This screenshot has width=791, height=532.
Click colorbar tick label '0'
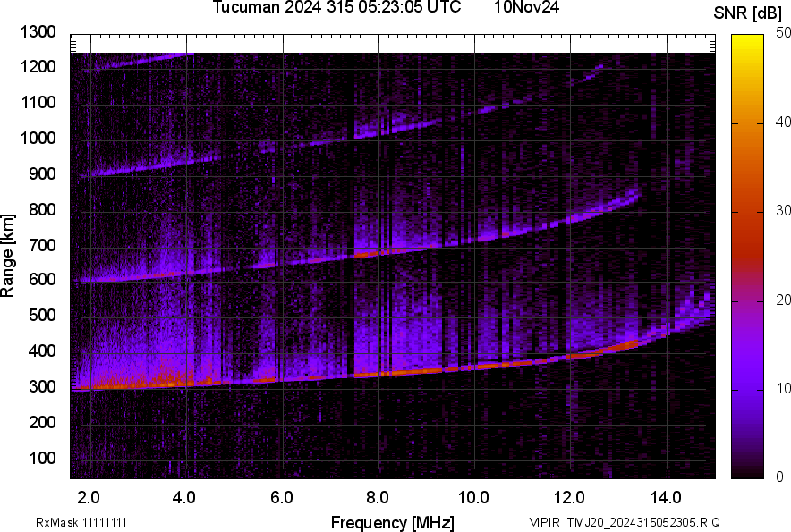(780, 477)
